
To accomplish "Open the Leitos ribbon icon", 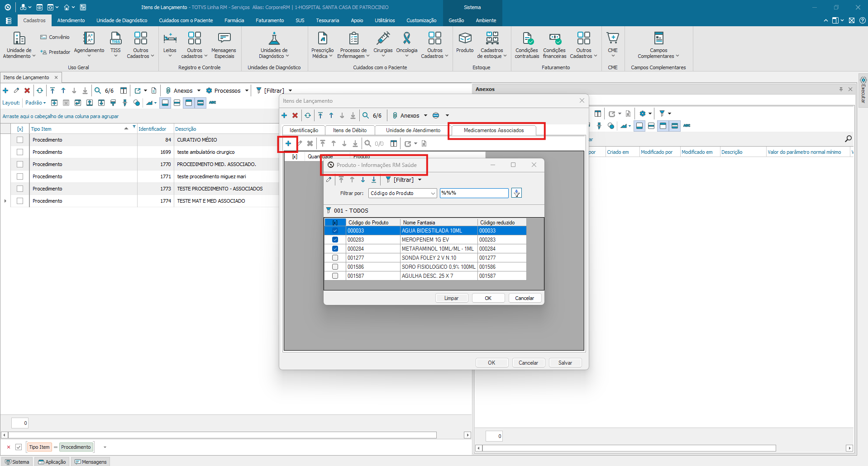I will pyautogui.click(x=170, y=44).
